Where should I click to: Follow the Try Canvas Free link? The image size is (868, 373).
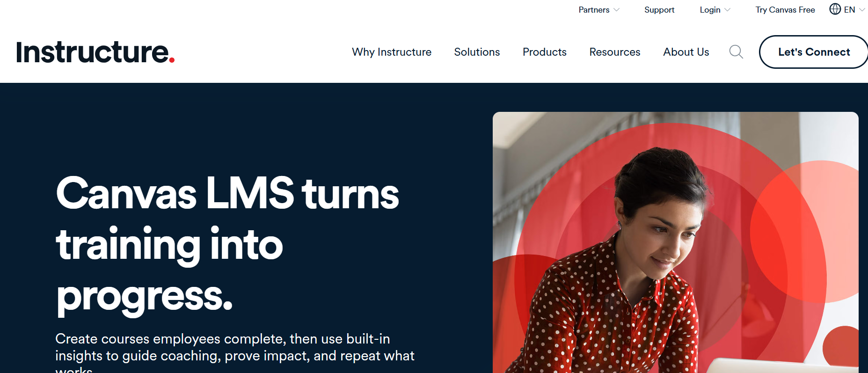click(x=785, y=10)
